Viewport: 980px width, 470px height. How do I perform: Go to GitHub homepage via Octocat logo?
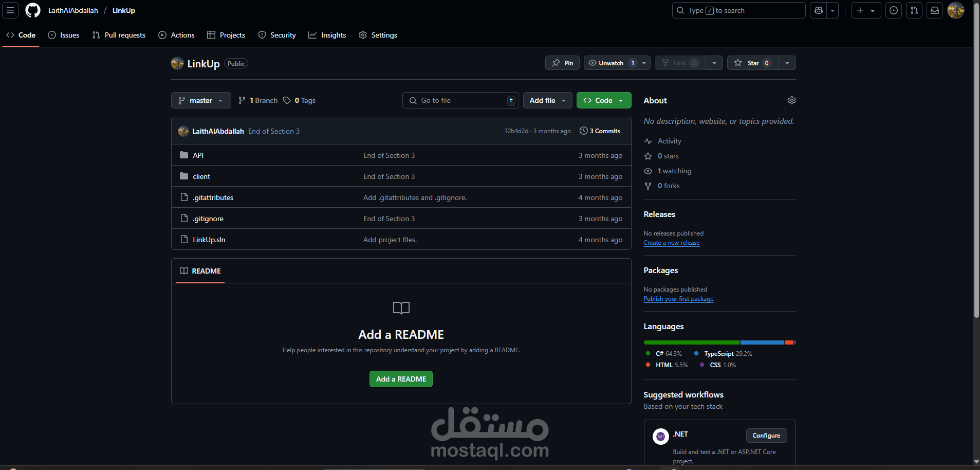tap(33, 10)
